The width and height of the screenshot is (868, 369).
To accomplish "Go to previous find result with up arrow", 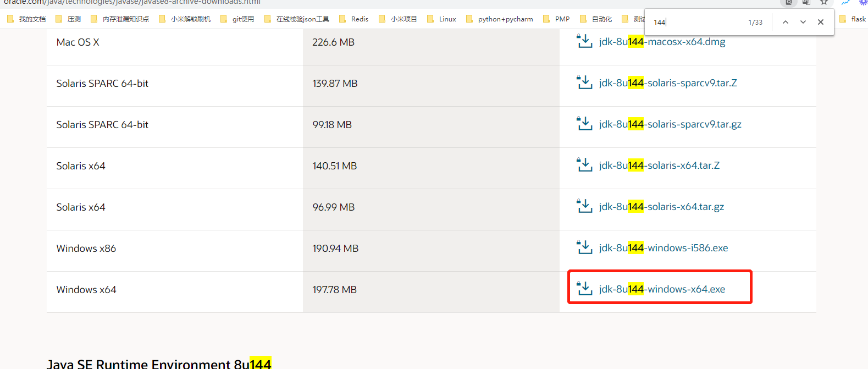I will (786, 22).
